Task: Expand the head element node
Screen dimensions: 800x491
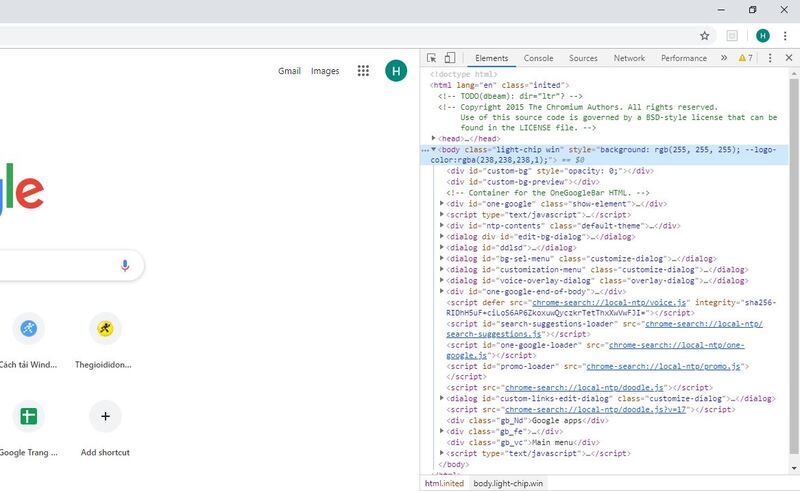Action: (x=434, y=138)
